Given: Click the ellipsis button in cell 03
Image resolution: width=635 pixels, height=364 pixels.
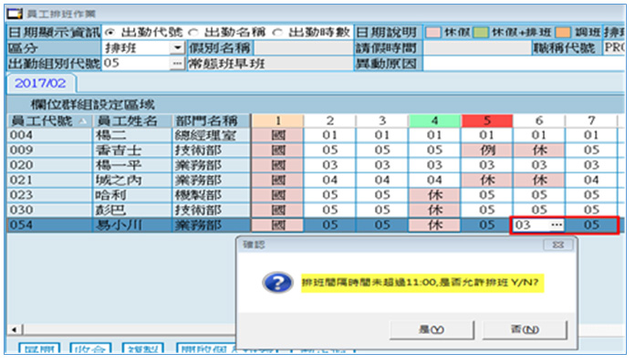Looking at the screenshot, I should (557, 224).
